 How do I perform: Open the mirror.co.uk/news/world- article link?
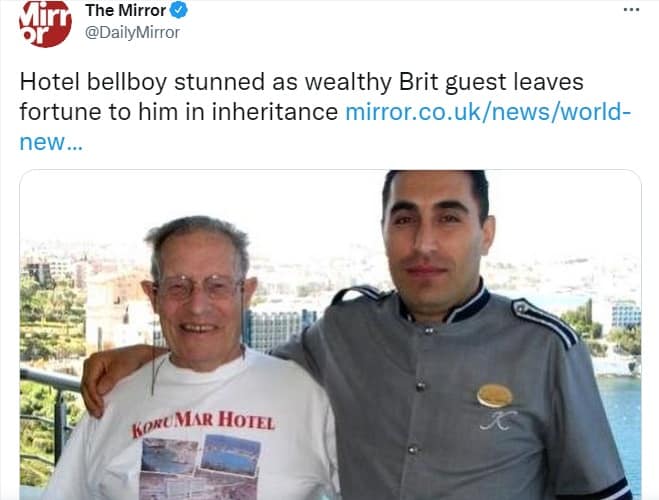[x=488, y=112]
